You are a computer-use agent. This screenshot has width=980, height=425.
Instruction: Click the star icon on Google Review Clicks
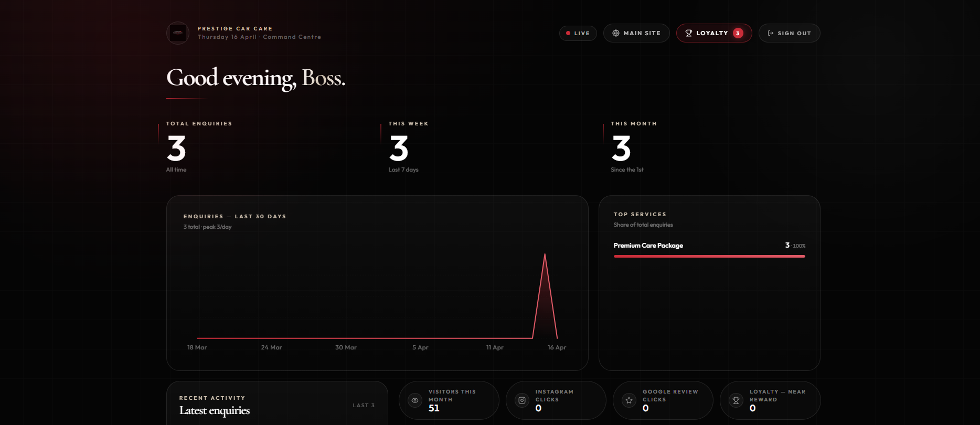pyautogui.click(x=629, y=400)
